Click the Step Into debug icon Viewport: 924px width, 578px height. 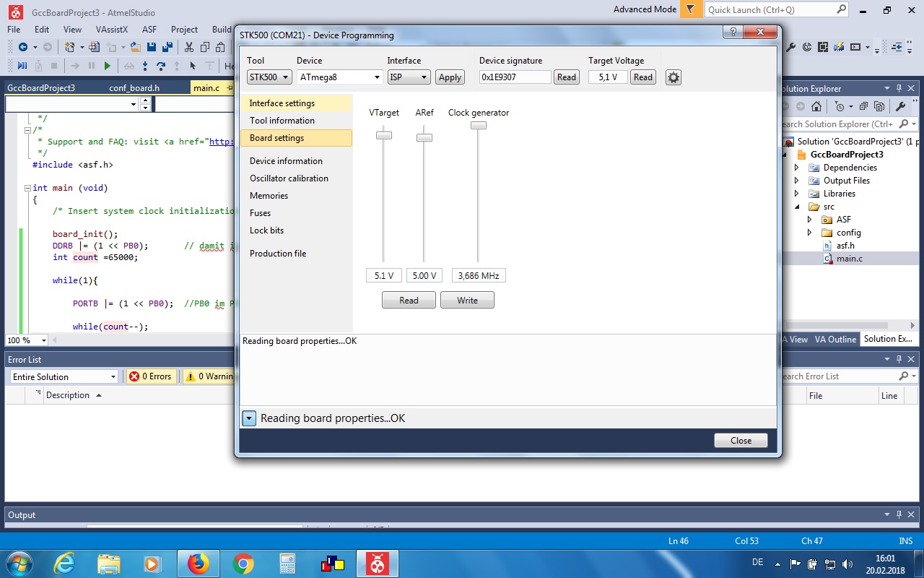pyautogui.click(x=145, y=66)
